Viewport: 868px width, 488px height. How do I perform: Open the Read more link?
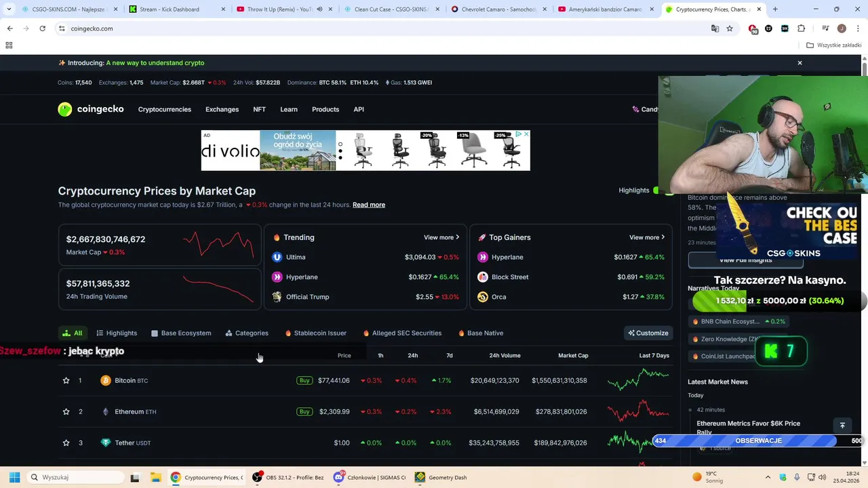point(369,205)
